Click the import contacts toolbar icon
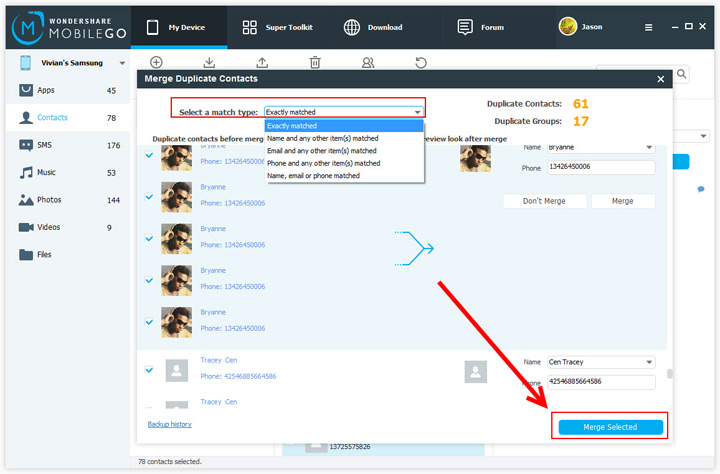 coord(209,62)
